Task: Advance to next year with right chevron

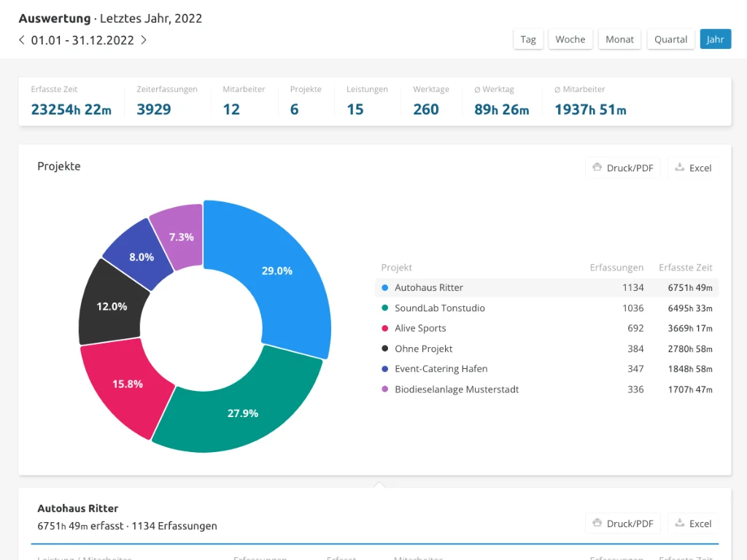Action: (144, 40)
